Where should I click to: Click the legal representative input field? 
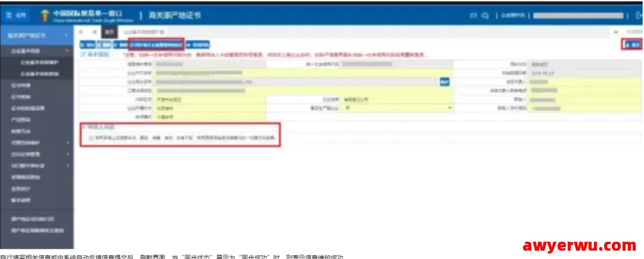[584, 82]
